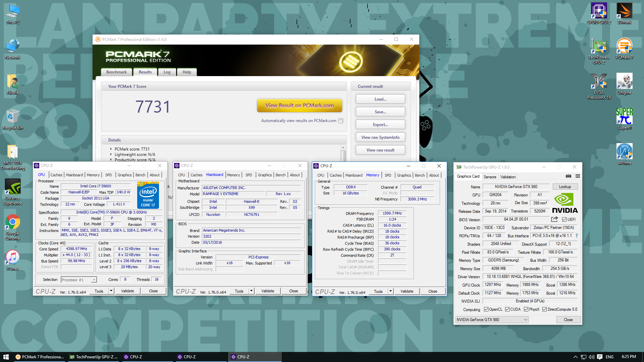
Task: Open the Windows Start button
Action: pyautogui.click(x=6, y=357)
